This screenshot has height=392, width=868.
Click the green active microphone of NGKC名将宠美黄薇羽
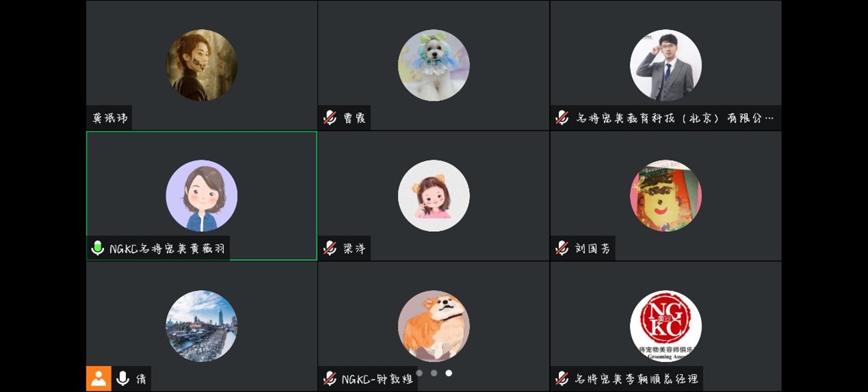98,248
